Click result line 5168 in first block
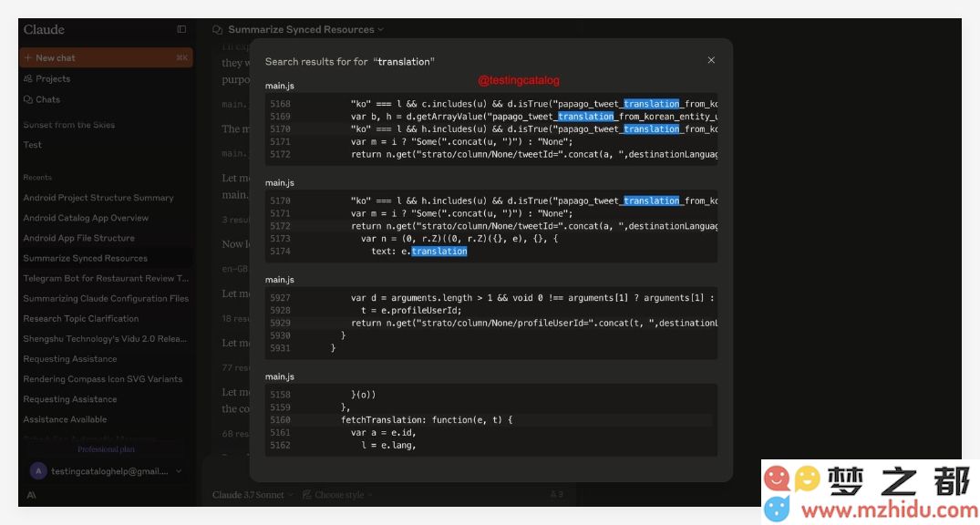The width and height of the screenshot is (980, 525). (491, 104)
